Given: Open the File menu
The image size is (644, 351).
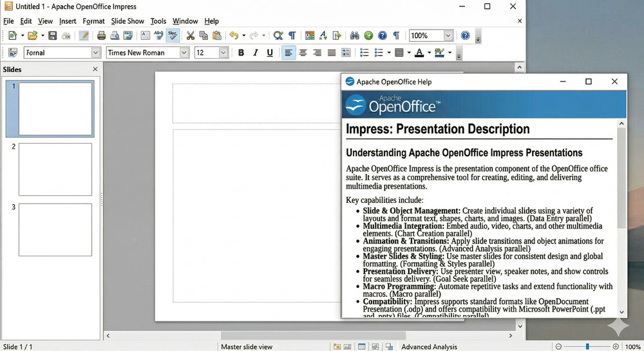Looking at the screenshot, I should pos(8,21).
